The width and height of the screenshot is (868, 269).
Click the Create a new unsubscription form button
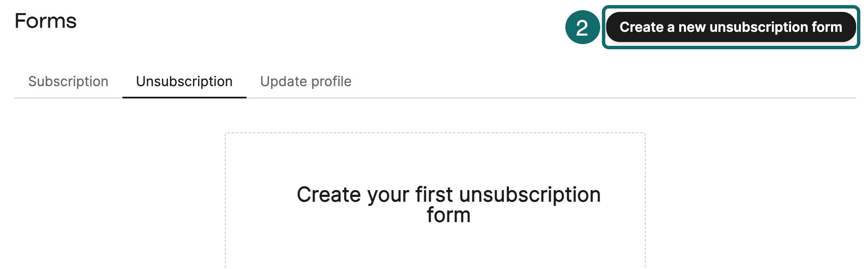(730, 27)
